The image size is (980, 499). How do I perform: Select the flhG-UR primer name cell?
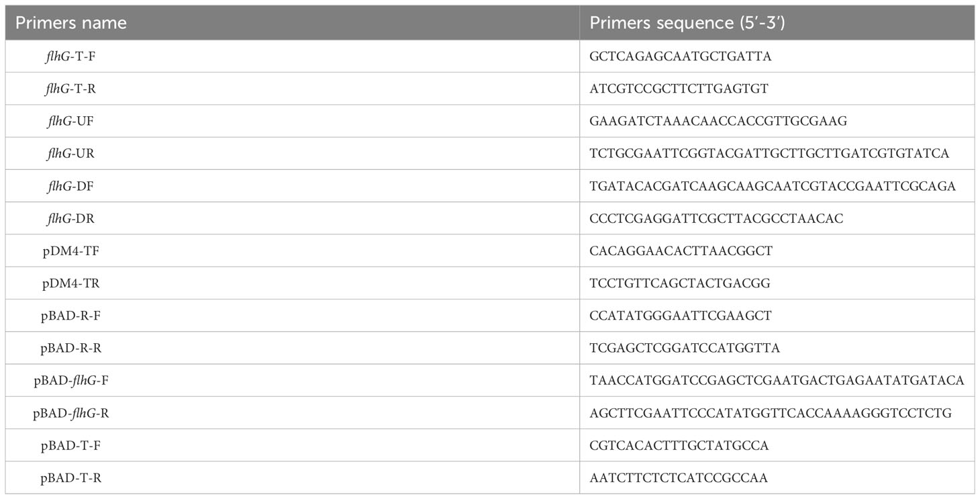293,153
